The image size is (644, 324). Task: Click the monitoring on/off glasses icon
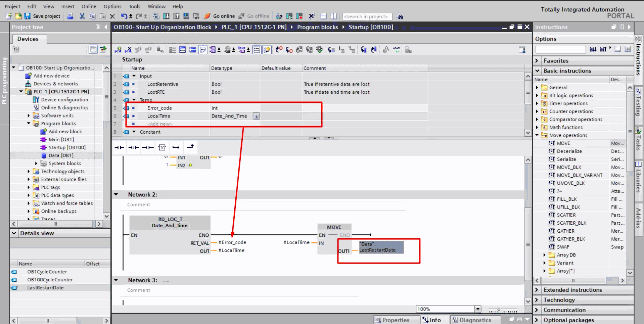[396, 50]
